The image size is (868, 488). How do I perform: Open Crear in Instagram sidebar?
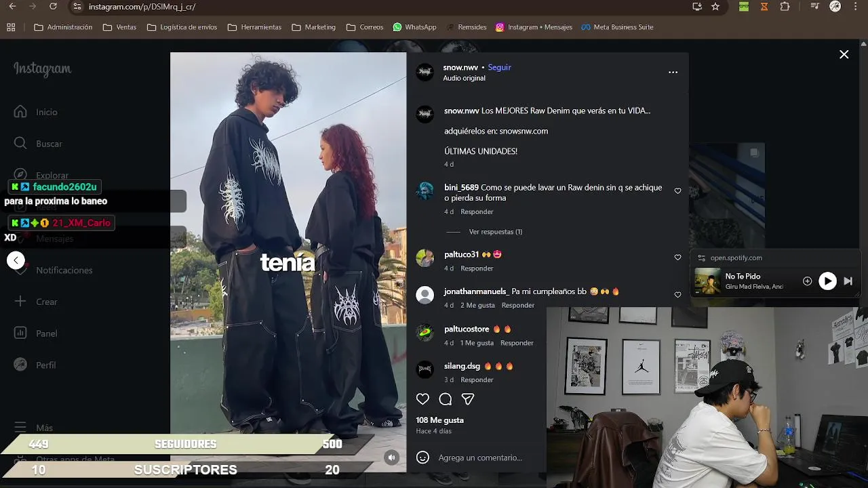(37, 302)
